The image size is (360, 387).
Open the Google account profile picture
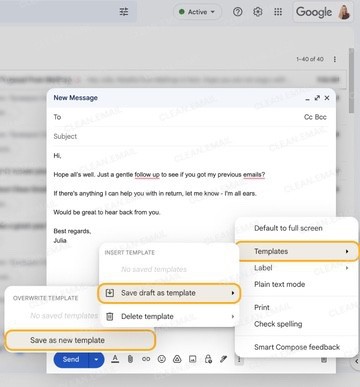(344, 12)
